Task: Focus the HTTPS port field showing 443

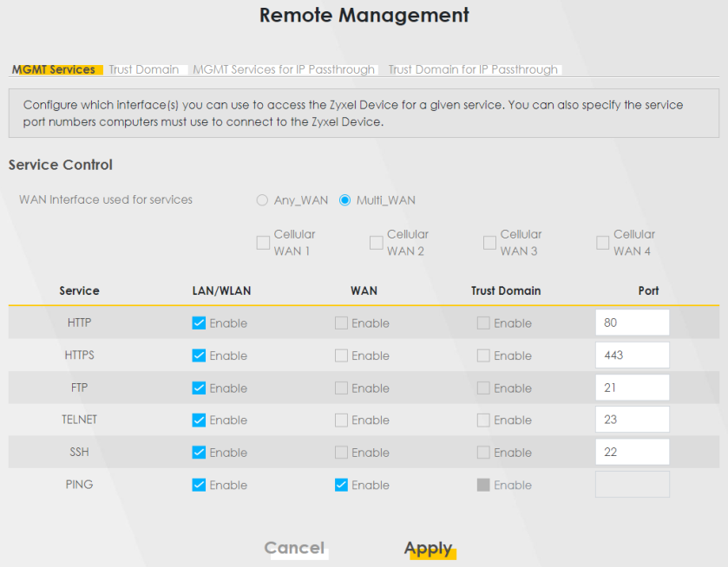Action: (x=632, y=355)
